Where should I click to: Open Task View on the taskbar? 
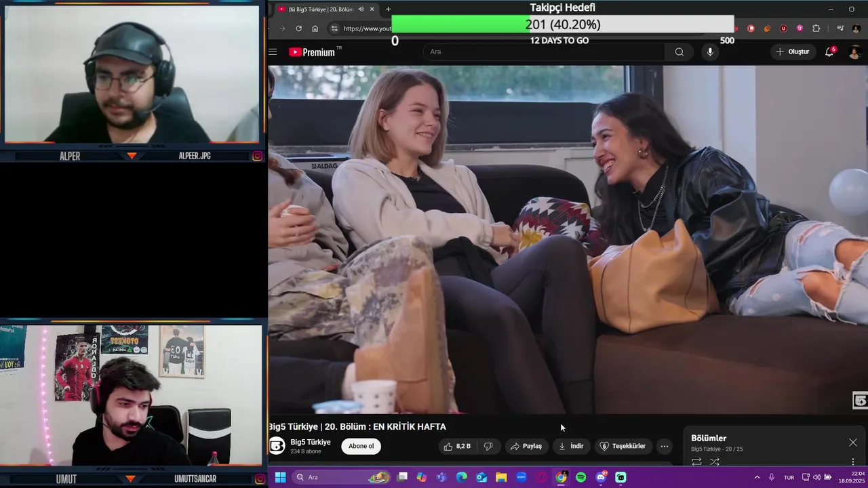402,477
